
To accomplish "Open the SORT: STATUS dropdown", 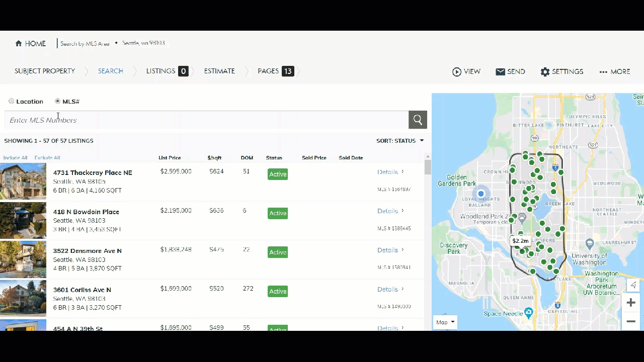I will (400, 140).
